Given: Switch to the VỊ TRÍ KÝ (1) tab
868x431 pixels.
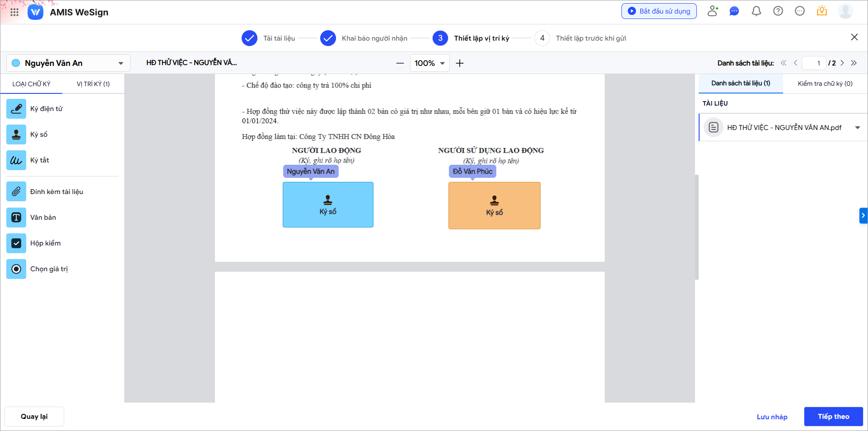Looking at the screenshot, I should [x=93, y=84].
